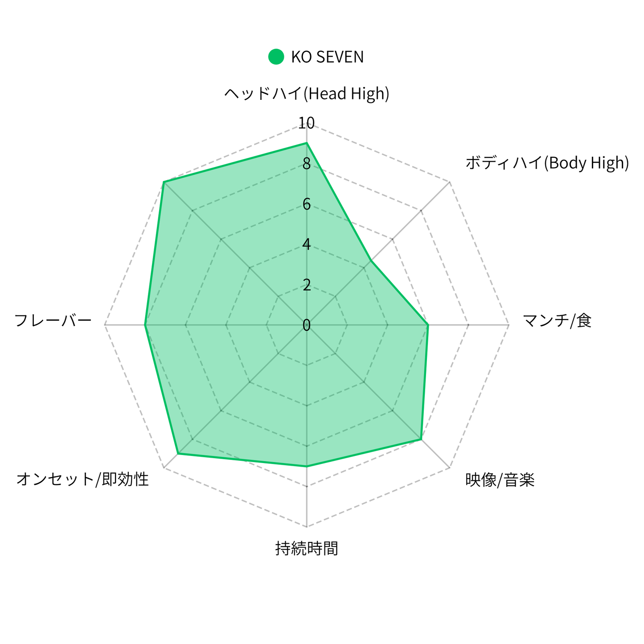Click the オンセット/即効性 data point vertex
Viewport: 644px width, 644px height.
pos(178,454)
